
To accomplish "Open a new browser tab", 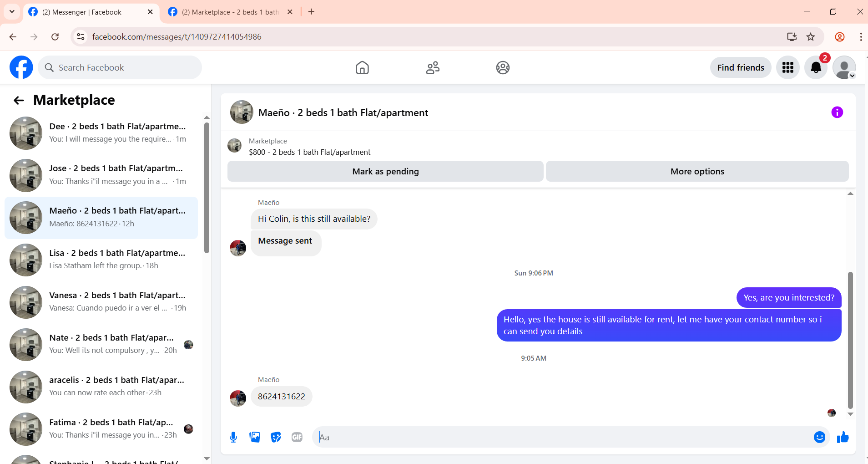I will 311,12.
